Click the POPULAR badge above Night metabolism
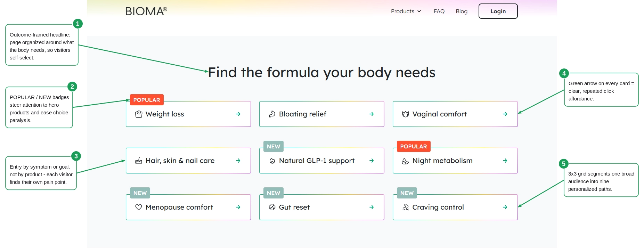Viewport: 644px width, 252px height. [x=414, y=146]
